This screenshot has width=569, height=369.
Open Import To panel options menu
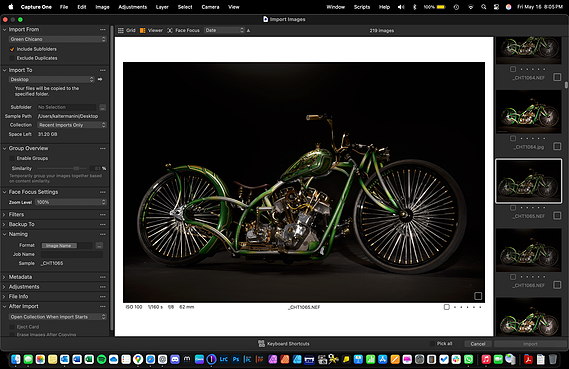[103, 70]
